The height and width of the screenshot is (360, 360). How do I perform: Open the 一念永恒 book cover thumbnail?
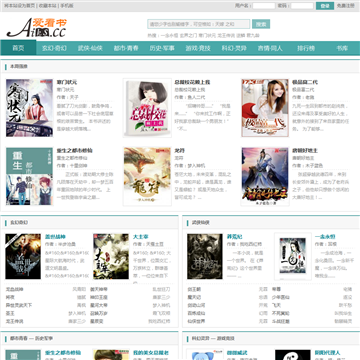293,256
